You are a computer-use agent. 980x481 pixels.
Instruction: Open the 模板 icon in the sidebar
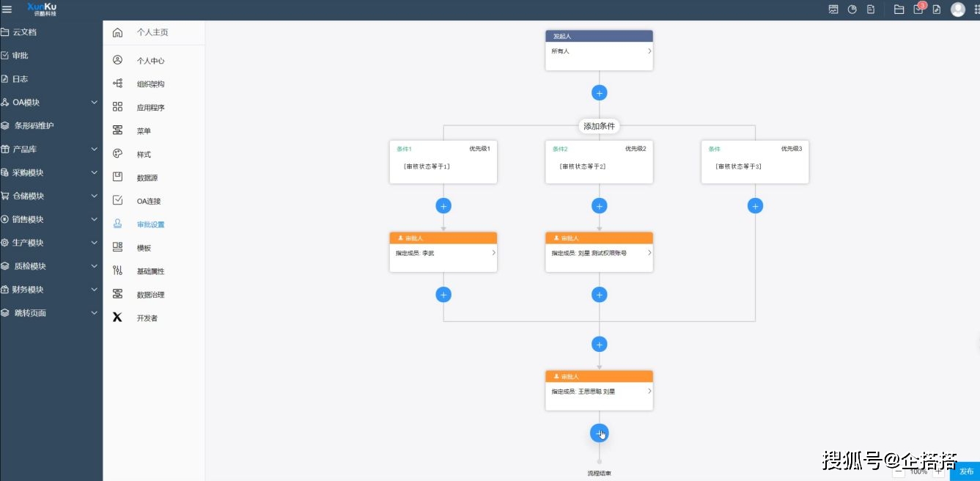coord(117,247)
